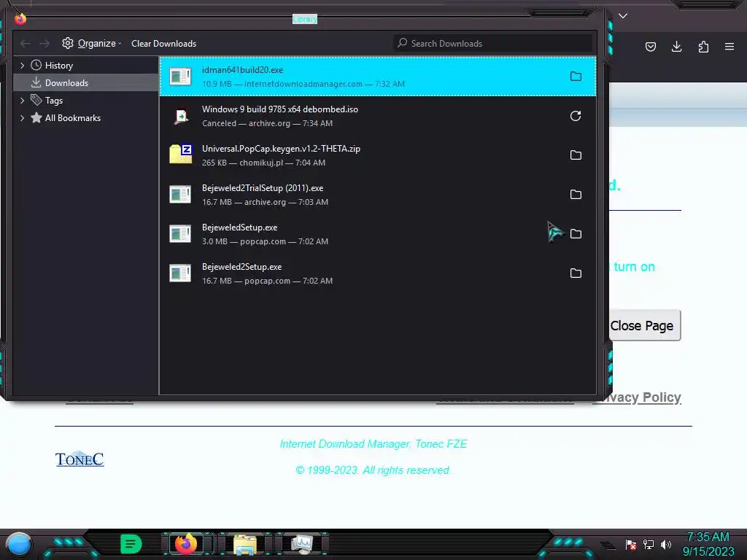
Task: Select All Bookmarks in the Library sidebar
Action: pos(73,118)
